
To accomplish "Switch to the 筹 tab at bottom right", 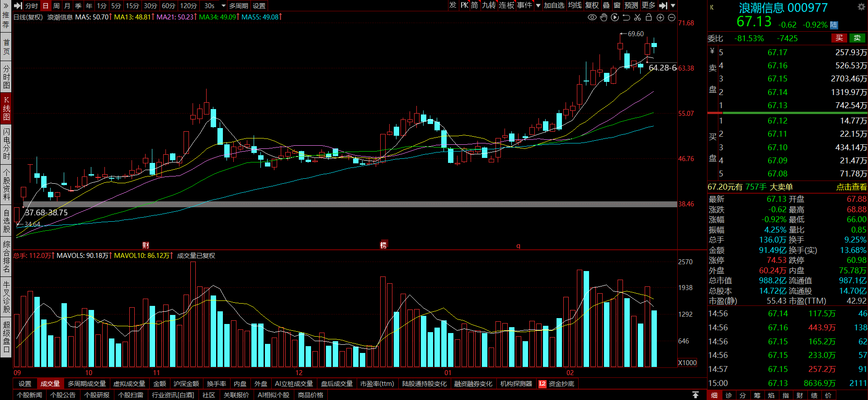I will (x=757, y=395).
